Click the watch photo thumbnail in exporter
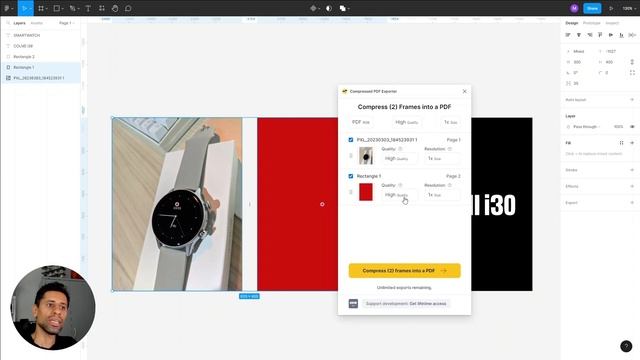 [x=366, y=156]
